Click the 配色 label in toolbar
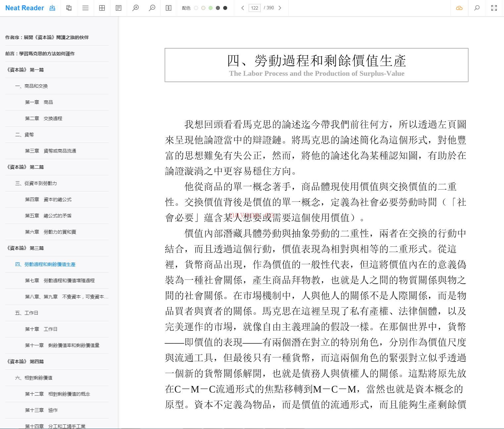Viewport: 504px width, 429px height. [x=186, y=8]
